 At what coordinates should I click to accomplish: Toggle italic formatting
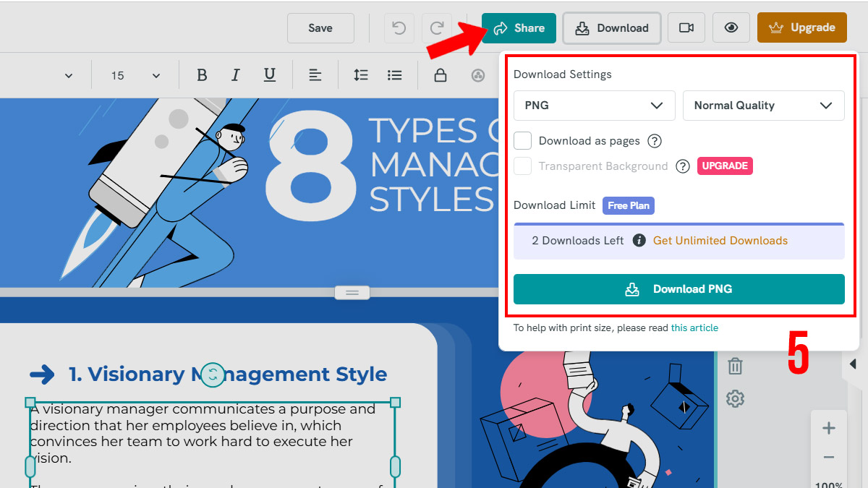(x=235, y=75)
